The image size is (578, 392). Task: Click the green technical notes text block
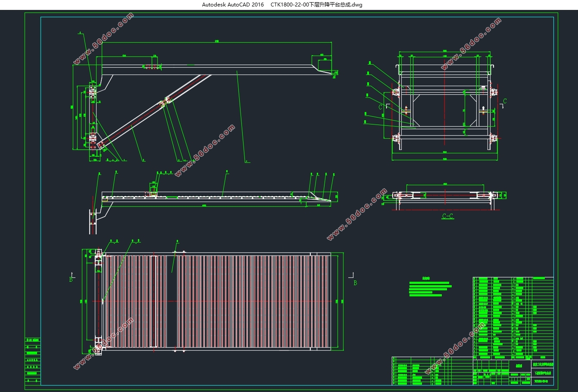(x=430, y=287)
